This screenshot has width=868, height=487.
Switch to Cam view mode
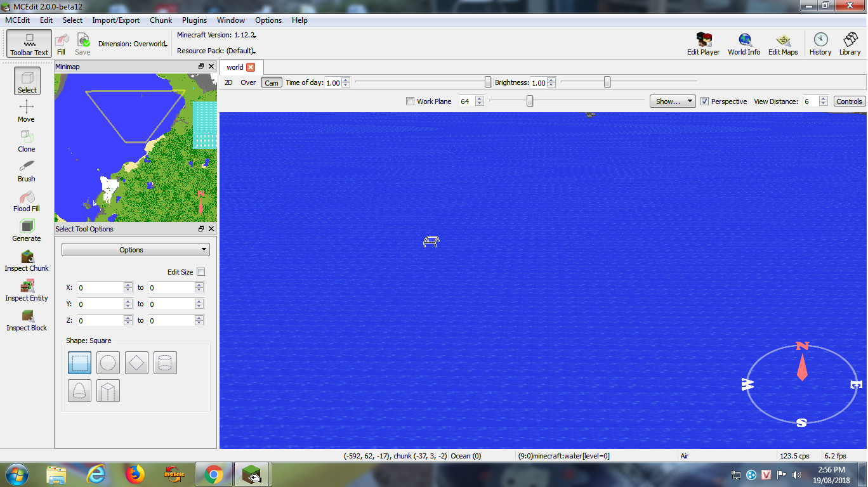[272, 82]
